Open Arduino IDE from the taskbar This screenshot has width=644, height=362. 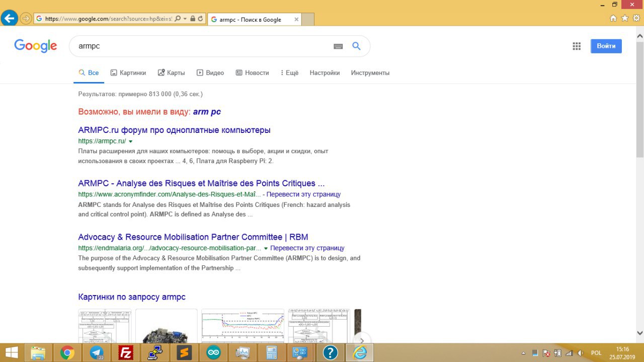[x=213, y=353]
